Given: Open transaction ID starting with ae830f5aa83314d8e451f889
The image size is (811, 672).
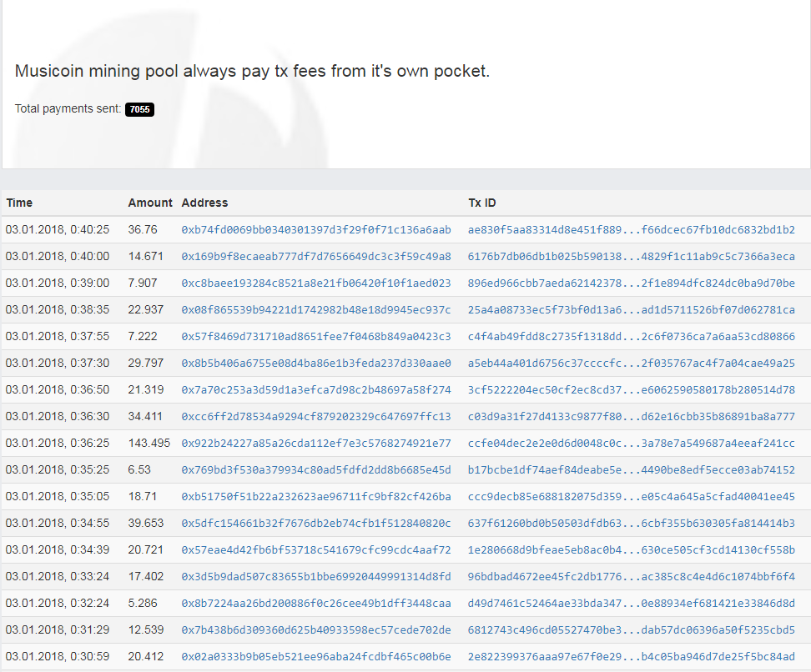Looking at the screenshot, I should [x=631, y=229].
